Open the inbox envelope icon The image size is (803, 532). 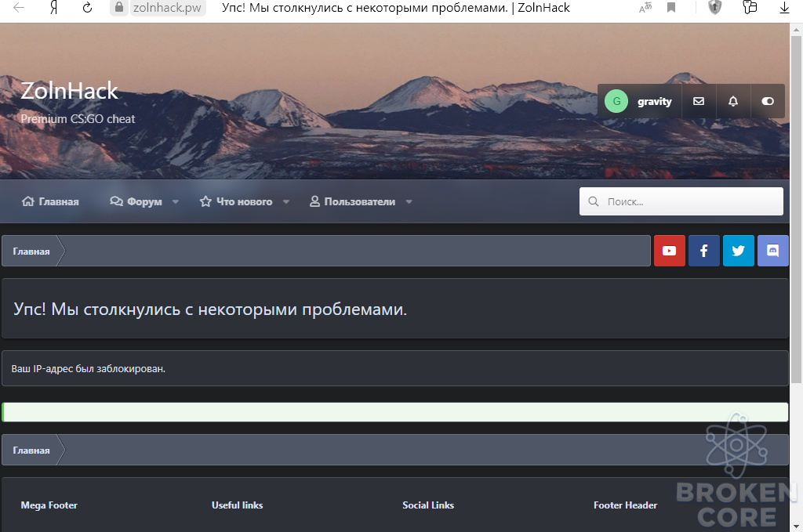[699, 101]
